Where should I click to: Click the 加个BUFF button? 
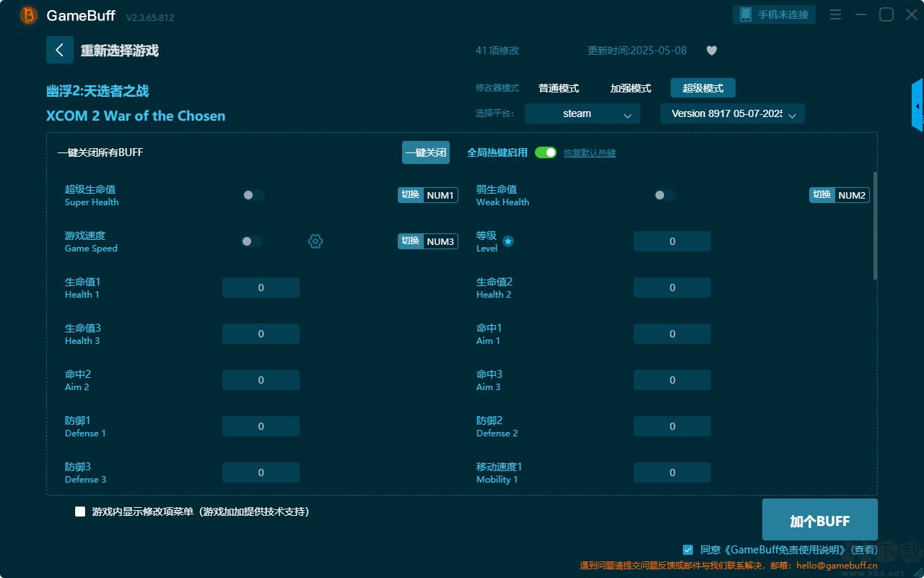(x=820, y=520)
